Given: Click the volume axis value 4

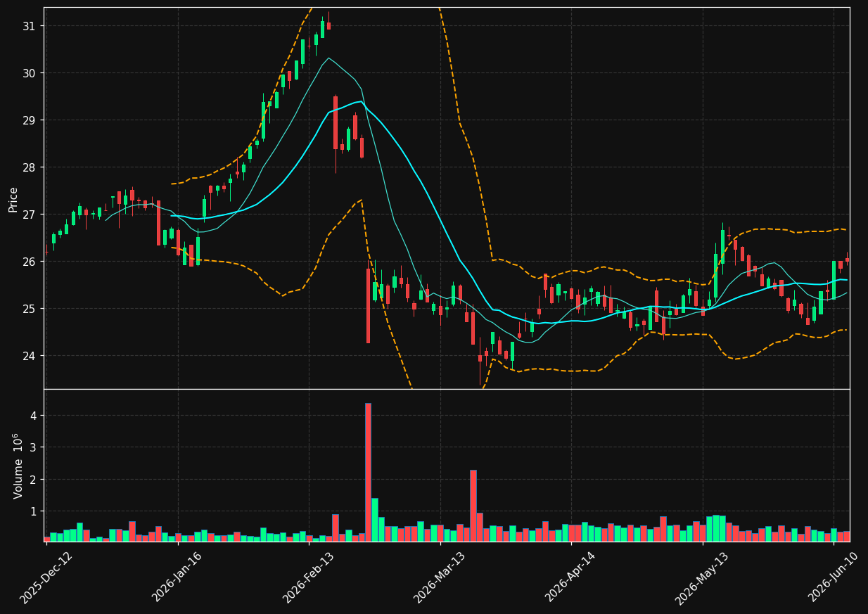Looking at the screenshot, I should click(x=33, y=416).
